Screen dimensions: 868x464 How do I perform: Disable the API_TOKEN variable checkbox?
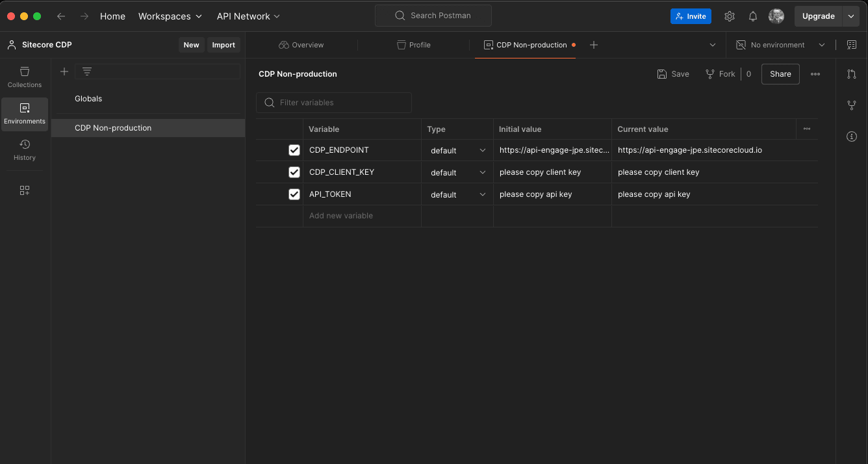[294, 194]
